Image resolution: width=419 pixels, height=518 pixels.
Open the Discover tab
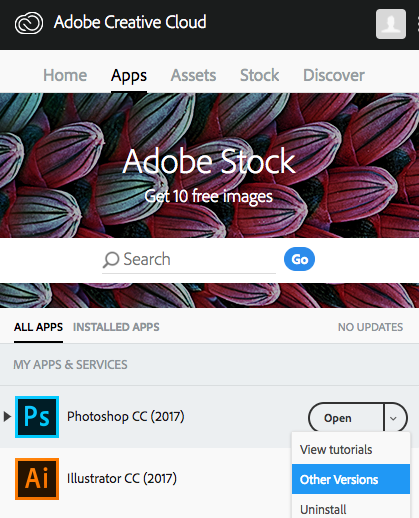[334, 75]
